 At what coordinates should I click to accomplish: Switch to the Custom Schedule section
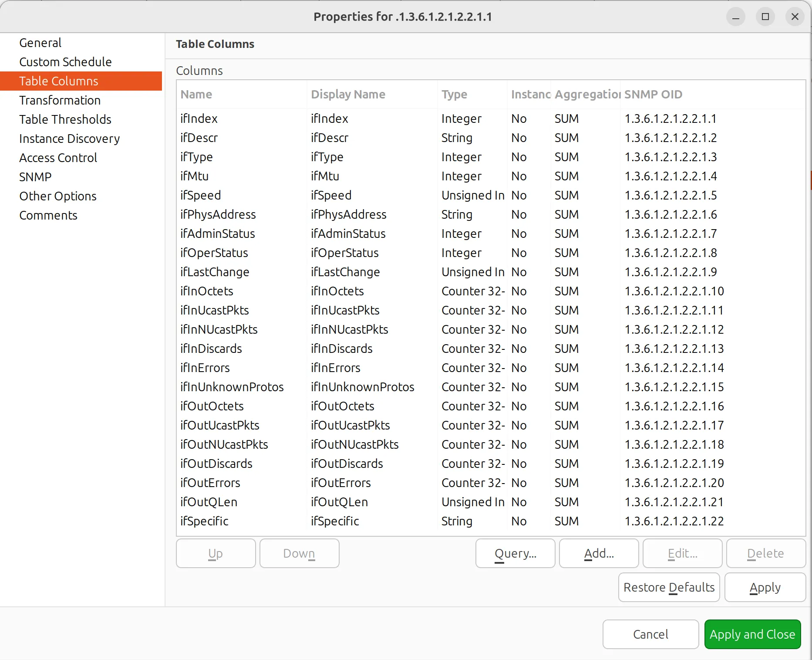65,61
